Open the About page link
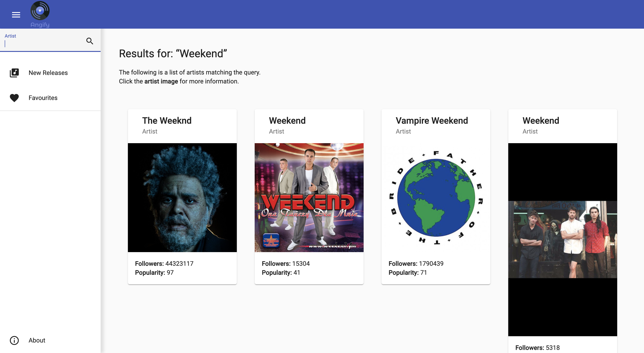644x353 pixels. [37, 340]
